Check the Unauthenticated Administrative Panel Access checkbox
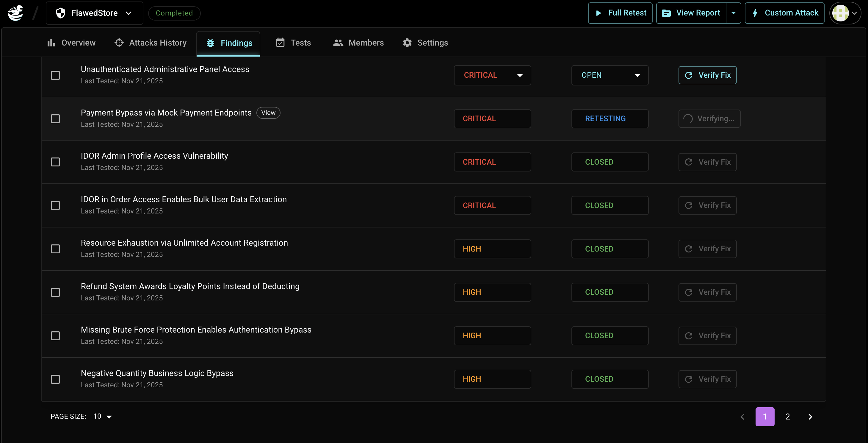 (55, 75)
